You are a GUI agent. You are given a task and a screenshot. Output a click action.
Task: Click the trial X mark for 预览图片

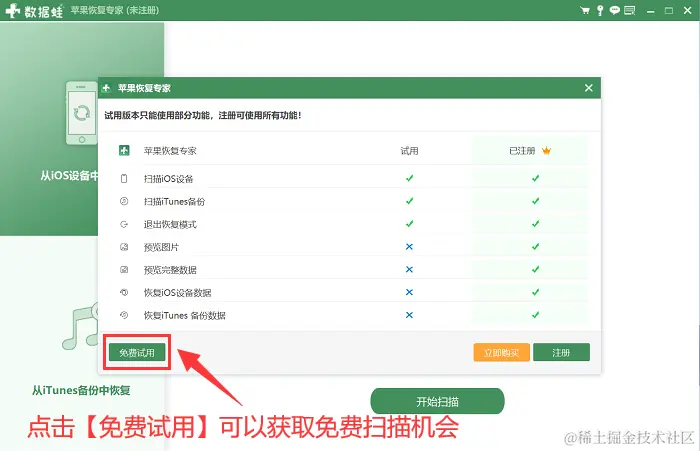[409, 246]
